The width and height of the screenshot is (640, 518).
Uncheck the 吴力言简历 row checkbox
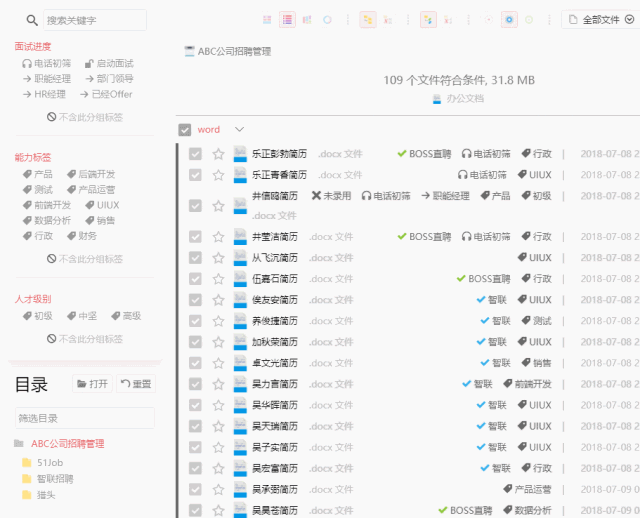[195, 384]
